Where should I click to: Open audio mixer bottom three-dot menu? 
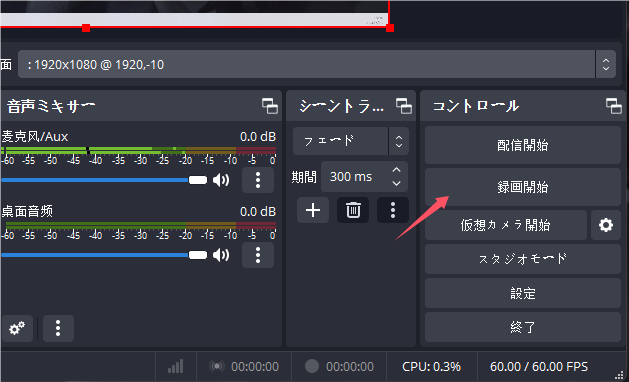tap(58, 328)
